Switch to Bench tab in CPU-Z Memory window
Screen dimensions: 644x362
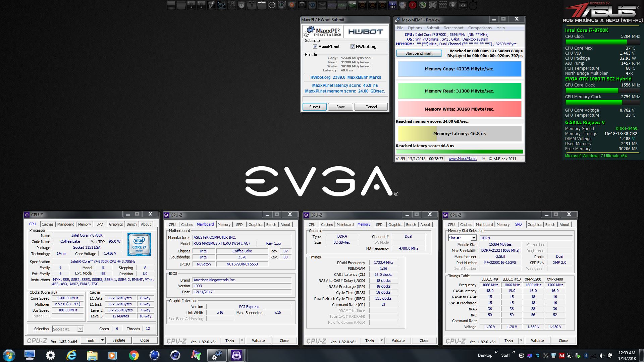[411, 225]
